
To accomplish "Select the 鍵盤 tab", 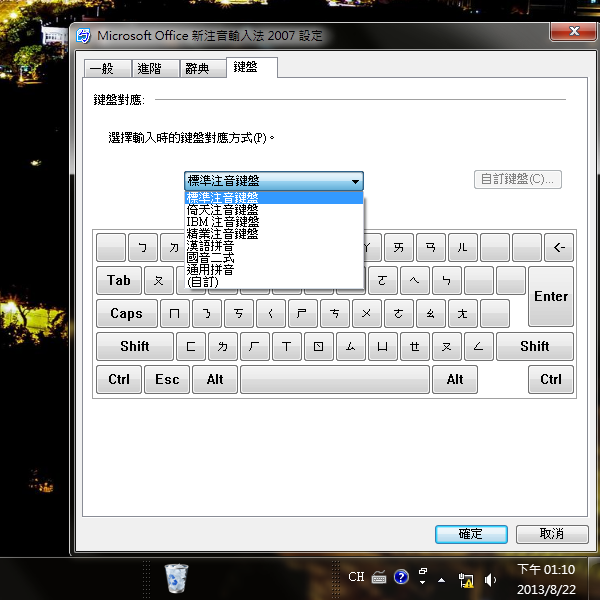I will (252, 67).
